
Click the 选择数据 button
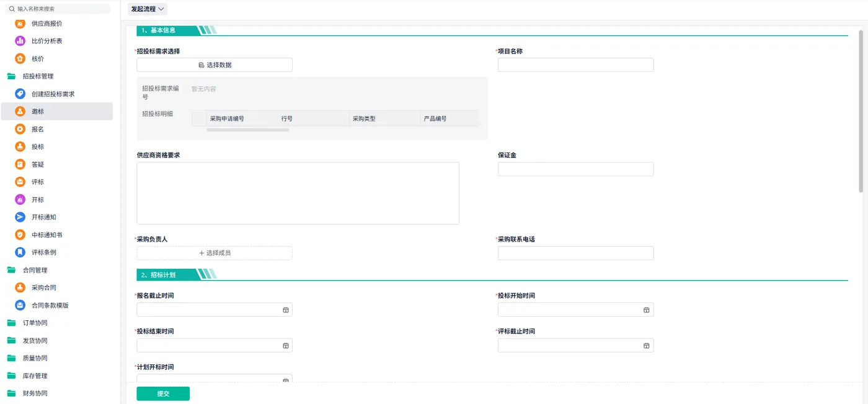pyautogui.click(x=215, y=65)
